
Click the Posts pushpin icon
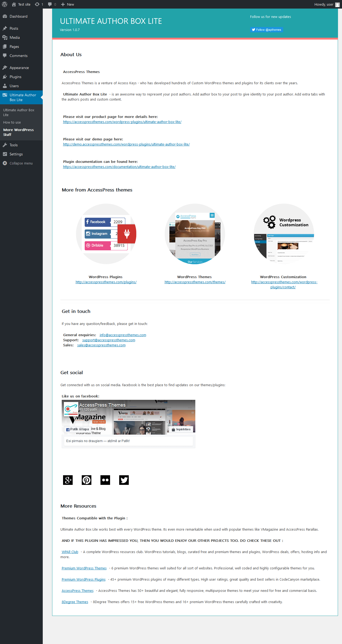point(5,28)
